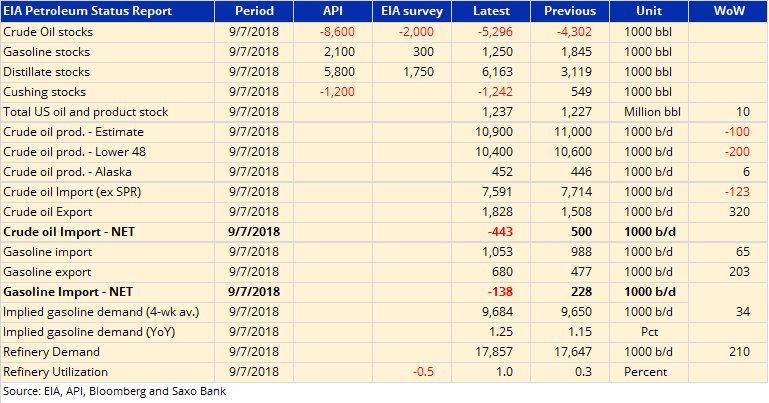Click API value 5,800 for distillate stocks

click(x=339, y=72)
